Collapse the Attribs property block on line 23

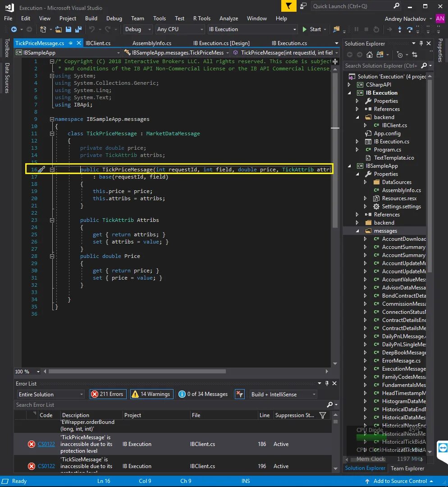[x=52, y=220]
